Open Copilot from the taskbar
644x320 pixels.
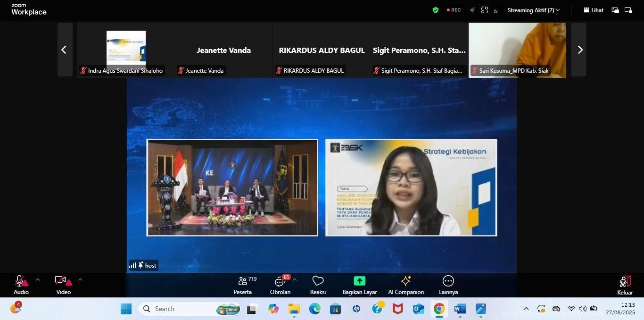point(273,309)
